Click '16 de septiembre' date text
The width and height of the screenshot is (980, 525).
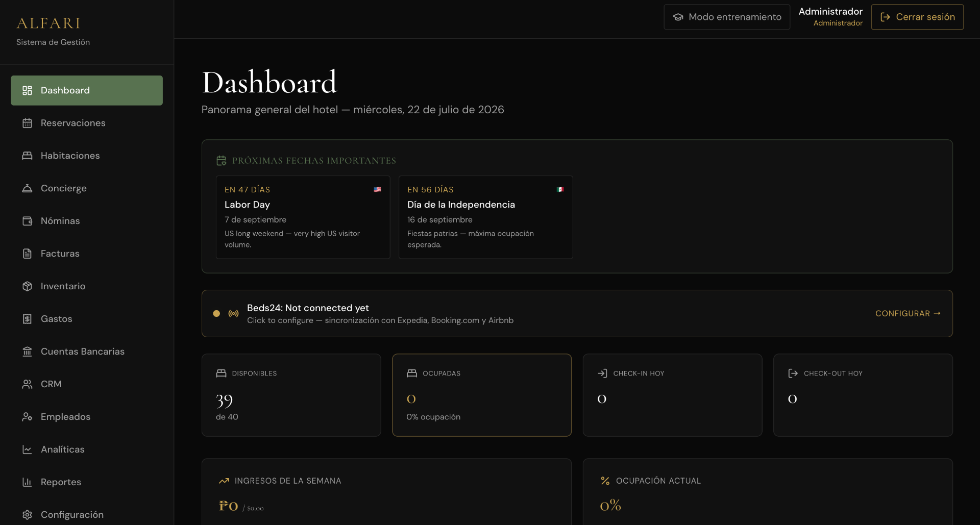pos(440,219)
